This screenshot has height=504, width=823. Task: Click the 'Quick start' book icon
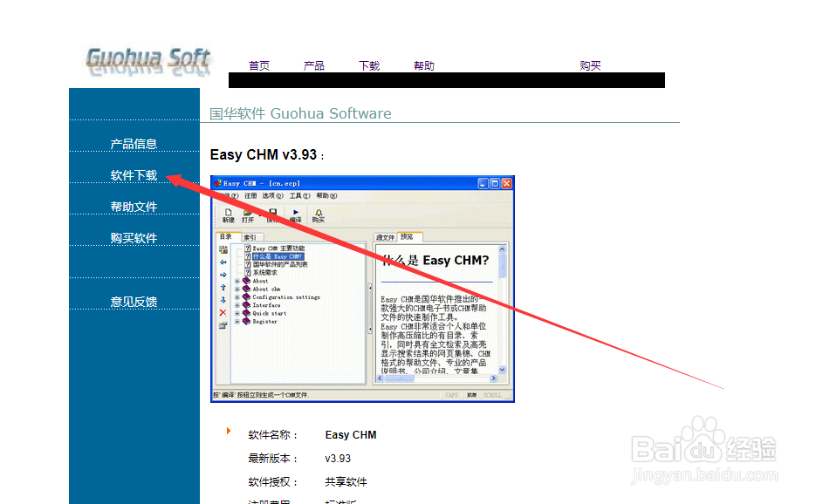click(246, 313)
